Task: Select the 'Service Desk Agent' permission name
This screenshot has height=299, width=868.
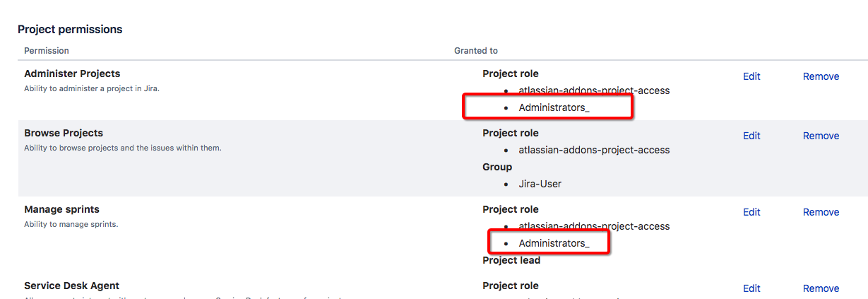Action: 71,286
